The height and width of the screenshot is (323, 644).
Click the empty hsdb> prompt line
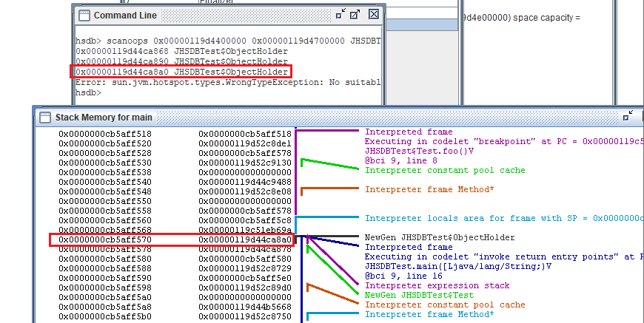pyautogui.click(x=87, y=92)
